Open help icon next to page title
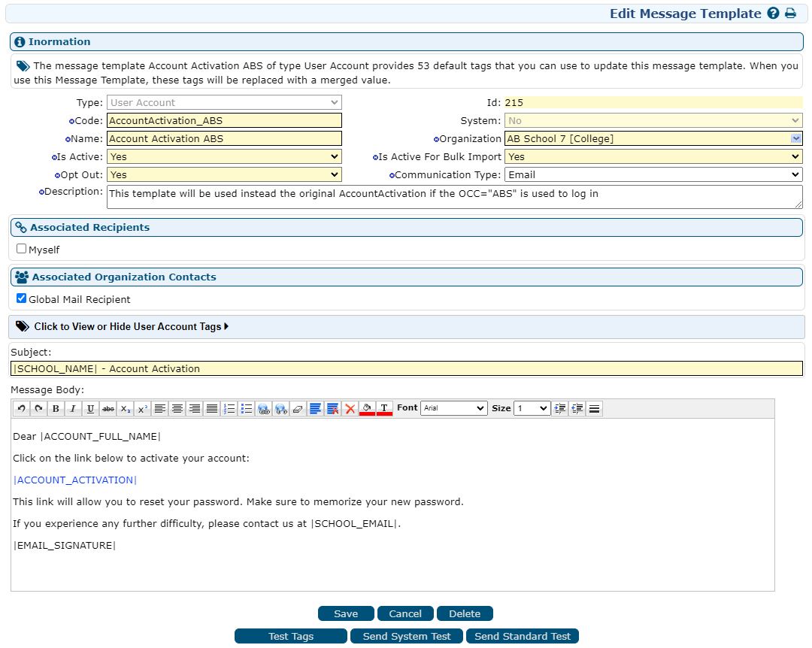Image resolution: width=812 pixels, height=648 pixels. pyautogui.click(x=773, y=14)
